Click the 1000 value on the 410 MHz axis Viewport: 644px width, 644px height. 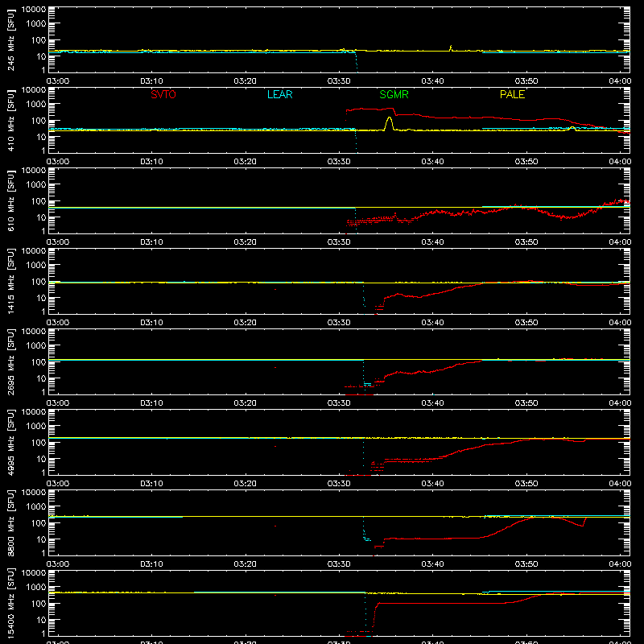point(36,105)
